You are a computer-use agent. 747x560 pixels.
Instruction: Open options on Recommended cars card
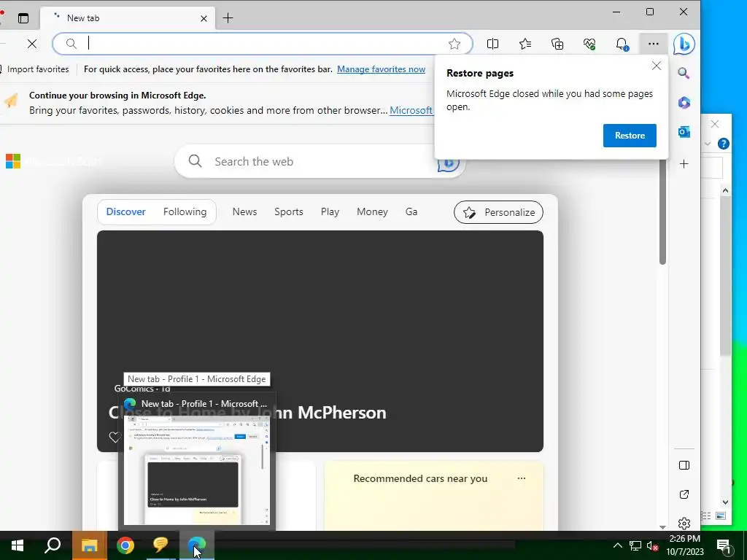click(x=522, y=478)
